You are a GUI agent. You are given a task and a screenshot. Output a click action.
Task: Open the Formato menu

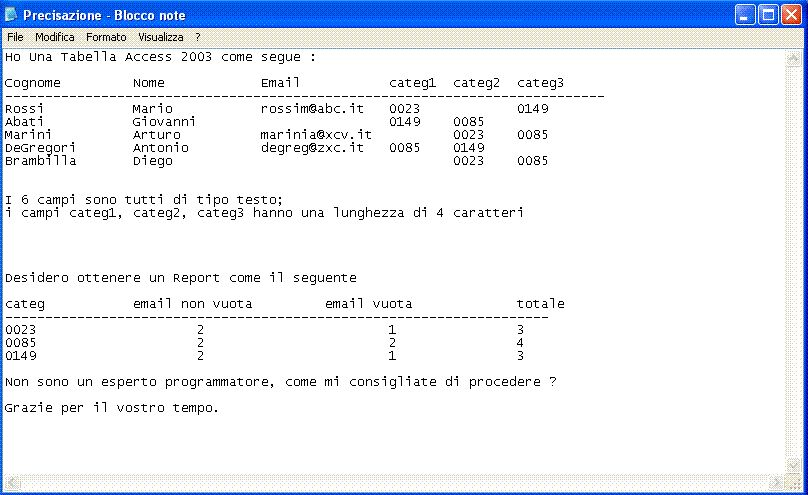click(106, 37)
